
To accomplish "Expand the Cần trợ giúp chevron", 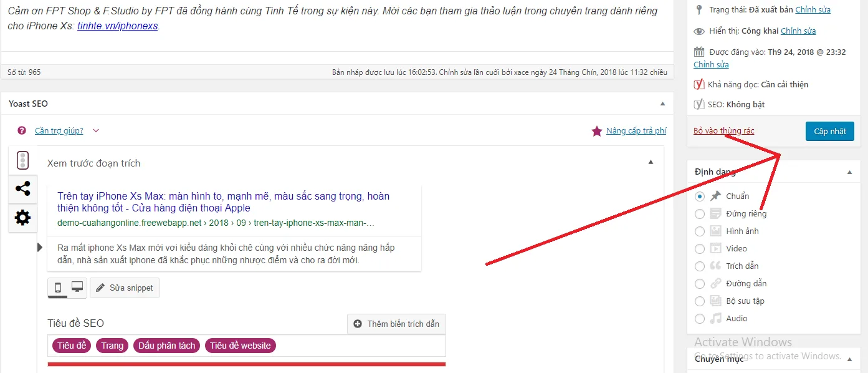I will click(x=95, y=131).
